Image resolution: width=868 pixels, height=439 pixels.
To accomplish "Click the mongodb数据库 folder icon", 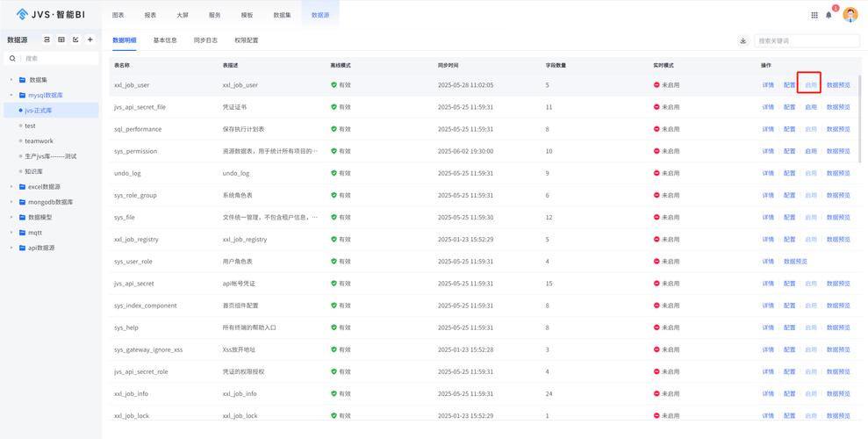I will coord(22,202).
